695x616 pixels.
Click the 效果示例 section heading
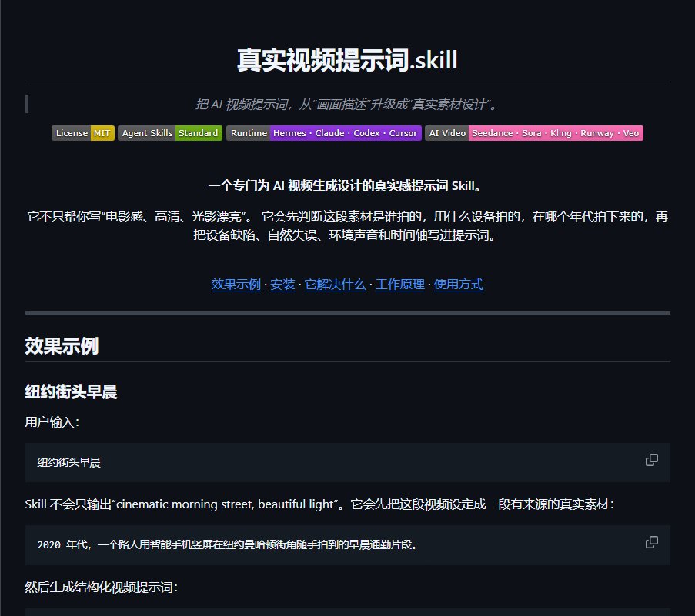[x=62, y=346]
